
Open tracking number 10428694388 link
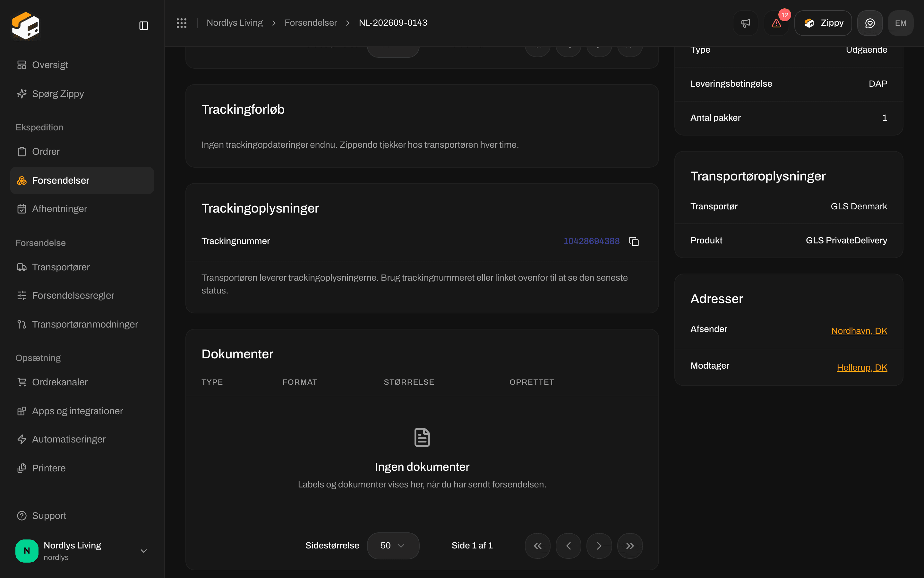pos(591,241)
